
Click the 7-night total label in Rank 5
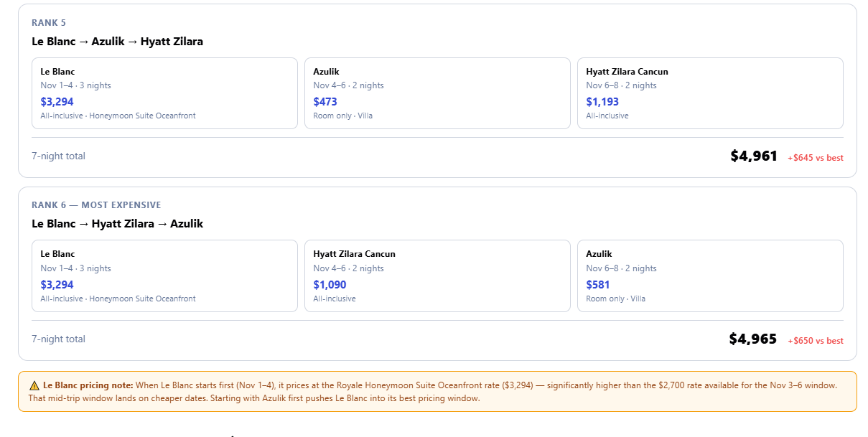point(58,156)
